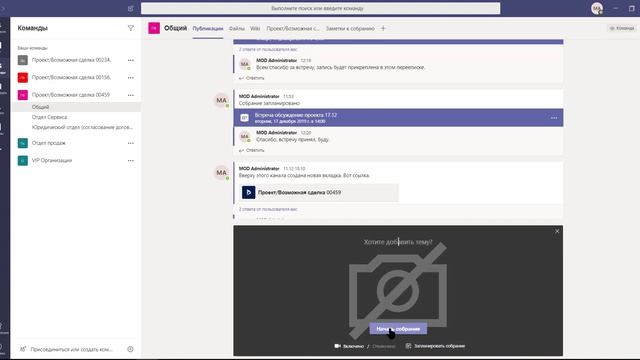Image resolution: width=640 pixels, height=360 pixels.
Task: Click MA avatar on the Спасибо, встречу принял reply
Action: (x=245, y=136)
